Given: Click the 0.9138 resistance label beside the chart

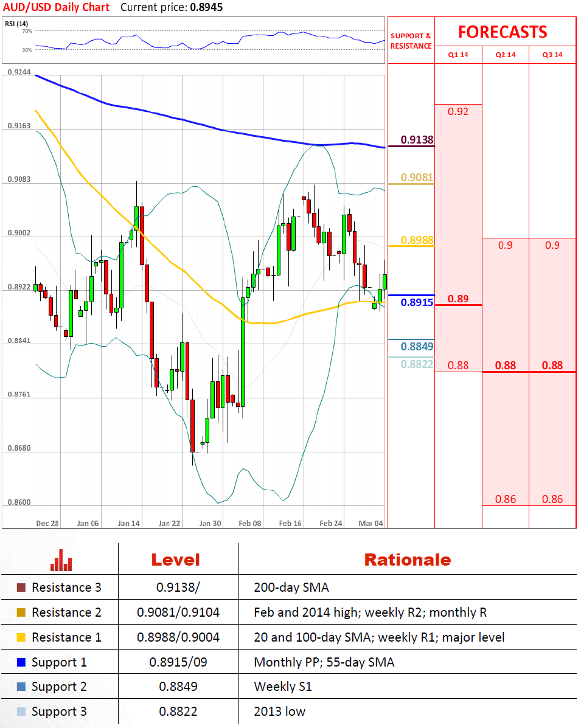Looking at the screenshot, I should click(x=417, y=140).
